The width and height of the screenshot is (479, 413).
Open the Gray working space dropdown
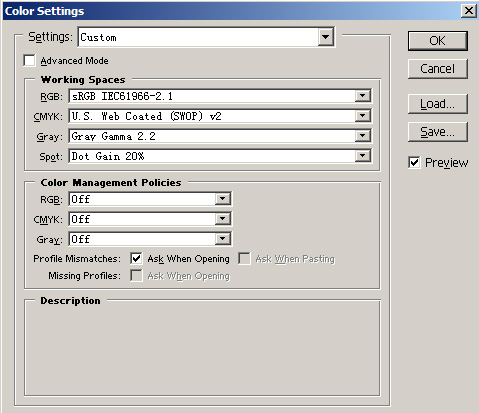pos(362,136)
